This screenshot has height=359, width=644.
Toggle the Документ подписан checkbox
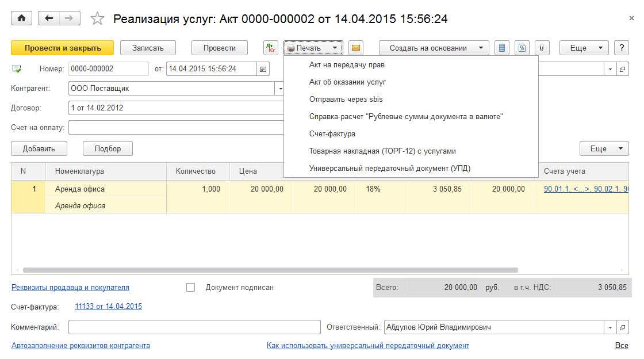191,288
